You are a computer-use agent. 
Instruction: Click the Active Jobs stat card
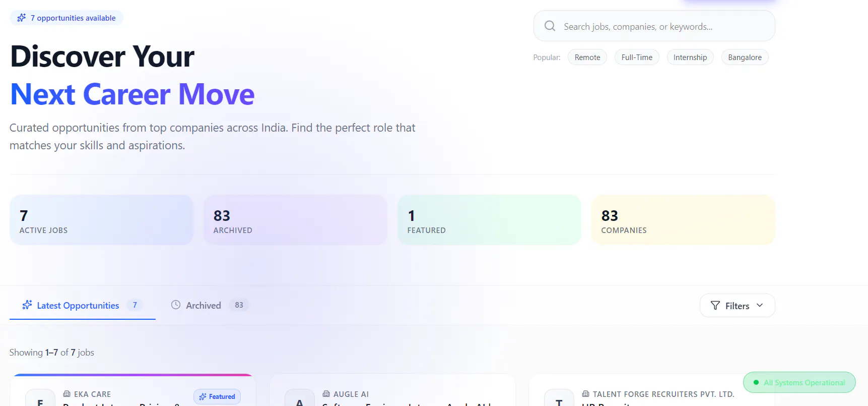(x=101, y=220)
